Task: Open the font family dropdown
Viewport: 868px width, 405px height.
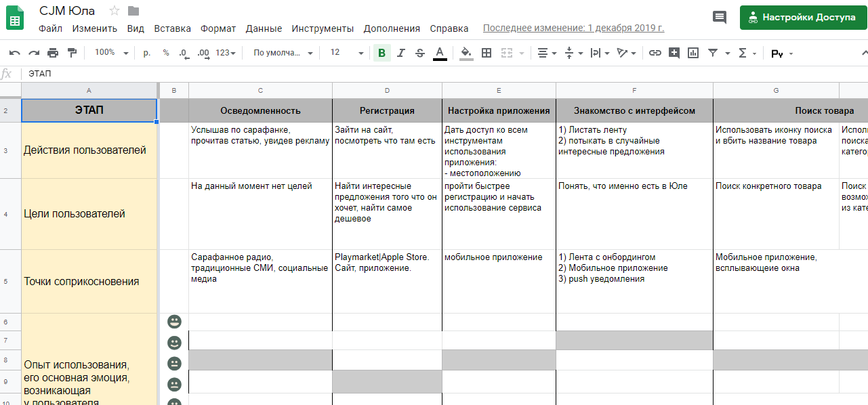Action: [x=283, y=53]
